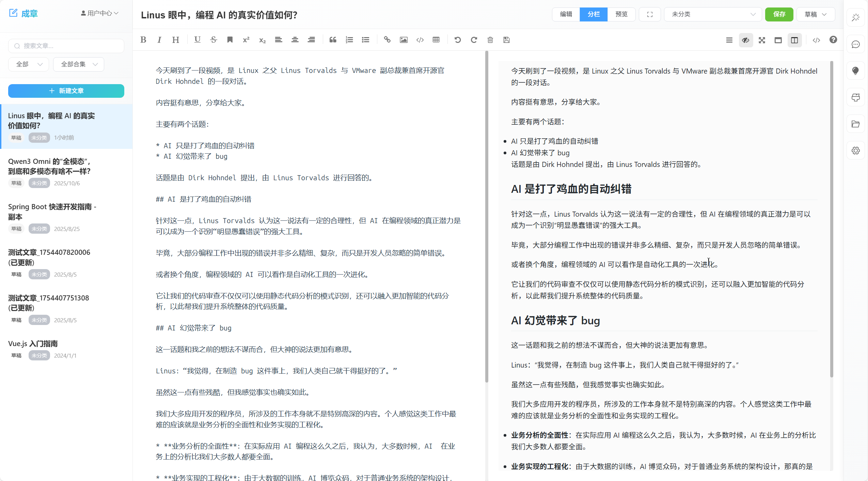Click the 保存 save button
The image size is (868, 481).
(779, 14)
